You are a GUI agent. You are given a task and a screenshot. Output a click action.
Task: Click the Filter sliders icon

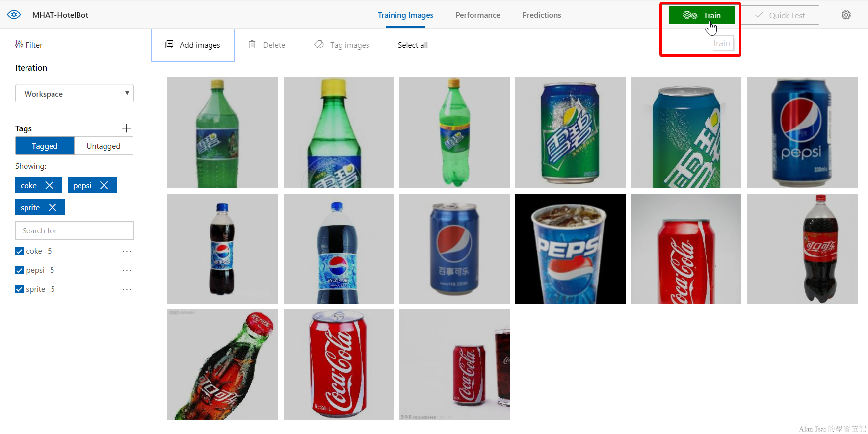pos(19,45)
